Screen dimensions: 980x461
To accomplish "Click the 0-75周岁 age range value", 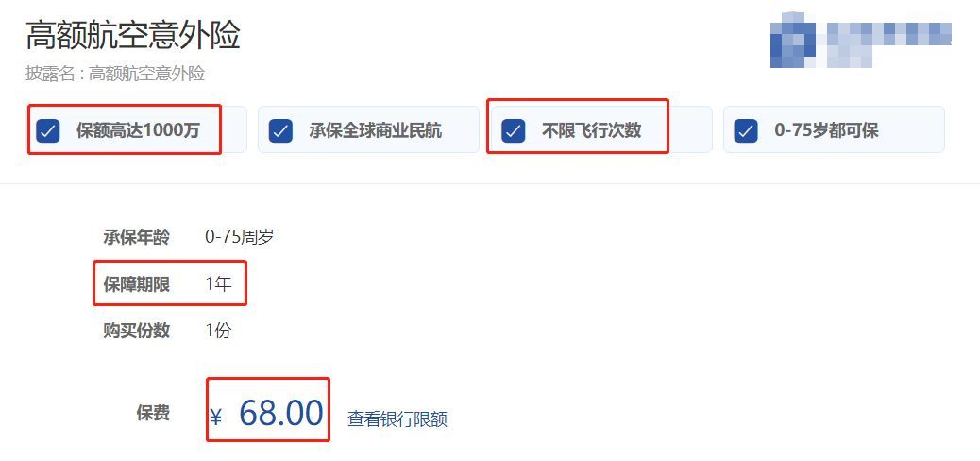I will click(x=240, y=237).
